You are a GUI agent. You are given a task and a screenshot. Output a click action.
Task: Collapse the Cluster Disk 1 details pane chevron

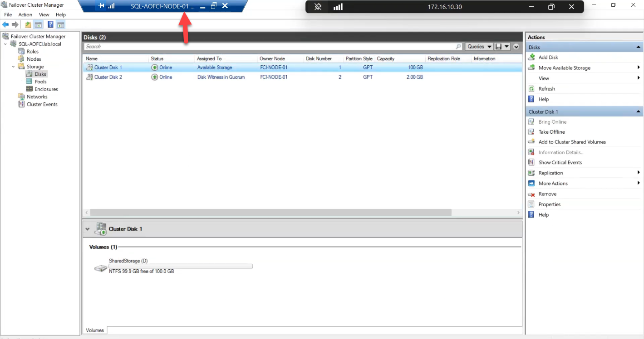click(x=88, y=229)
